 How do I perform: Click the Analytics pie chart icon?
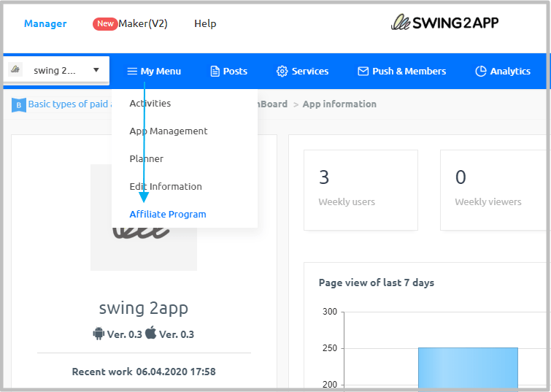480,72
